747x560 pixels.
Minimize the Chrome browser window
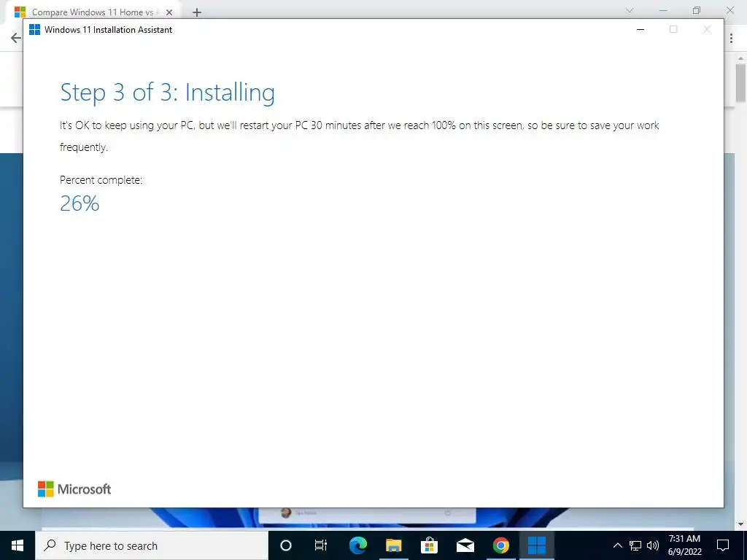pyautogui.click(x=663, y=10)
